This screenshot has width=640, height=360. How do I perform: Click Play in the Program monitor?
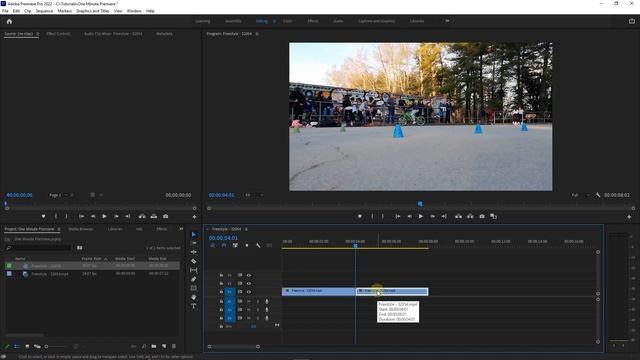(x=420, y=216)
